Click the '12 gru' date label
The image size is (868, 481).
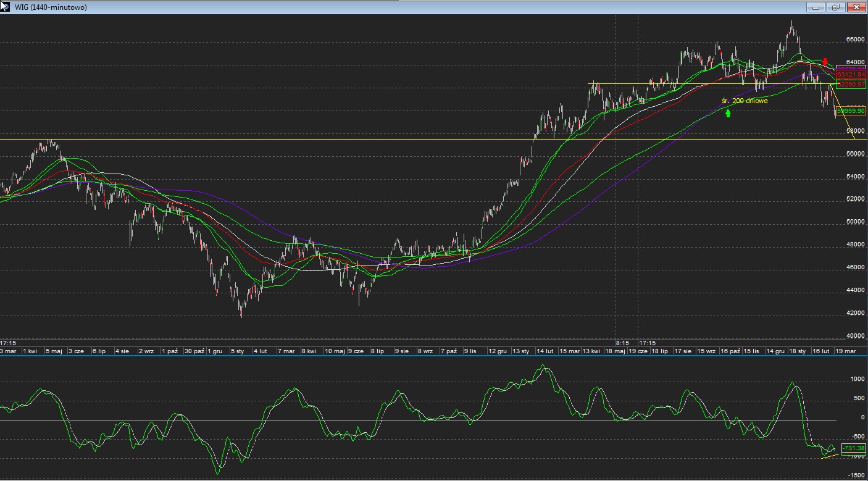click(x=498, y=351)
